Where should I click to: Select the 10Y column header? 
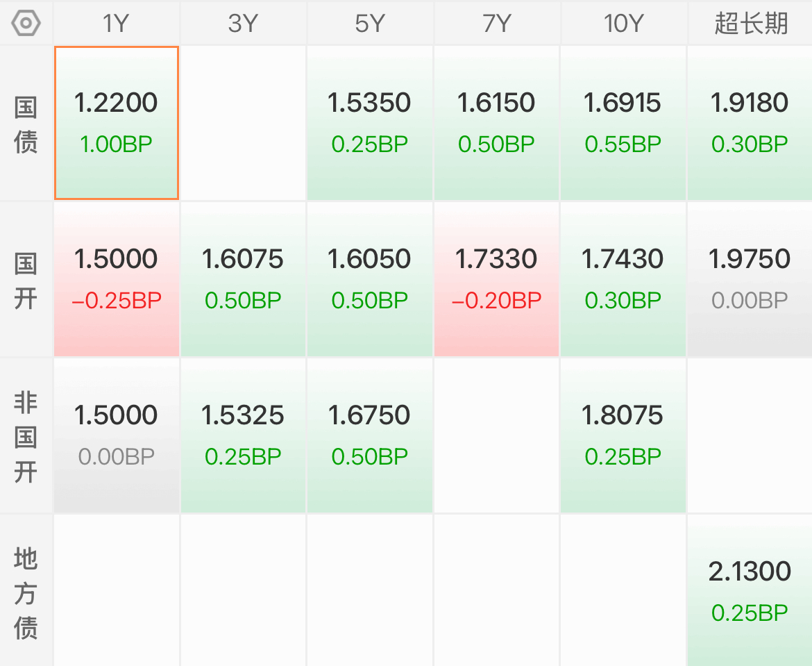pos(623,23)
